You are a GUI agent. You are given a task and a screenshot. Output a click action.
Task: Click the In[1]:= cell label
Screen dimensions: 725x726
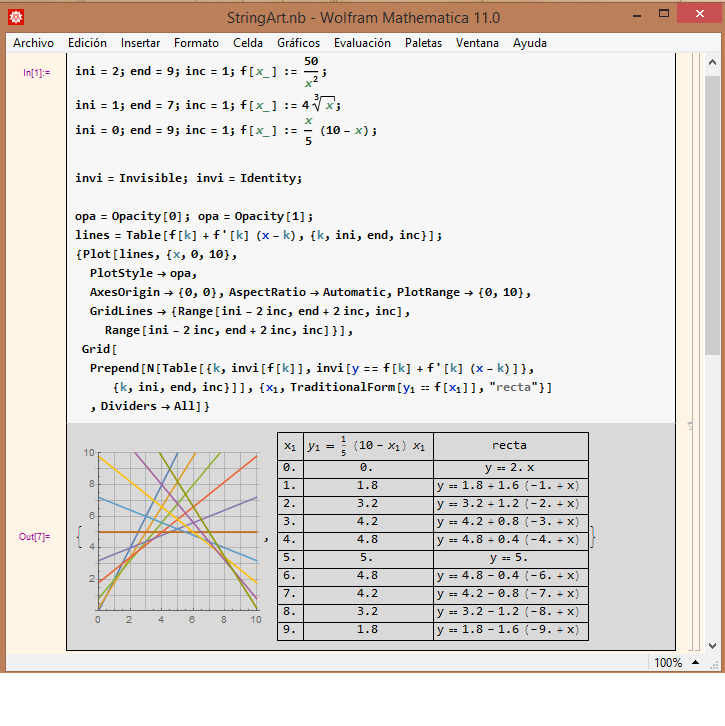[37, 73]
